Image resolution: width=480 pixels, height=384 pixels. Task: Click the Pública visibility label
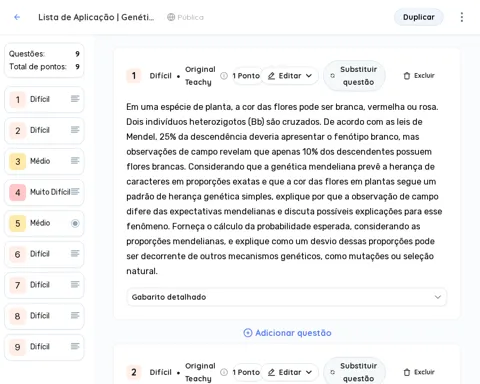point(190,17)
